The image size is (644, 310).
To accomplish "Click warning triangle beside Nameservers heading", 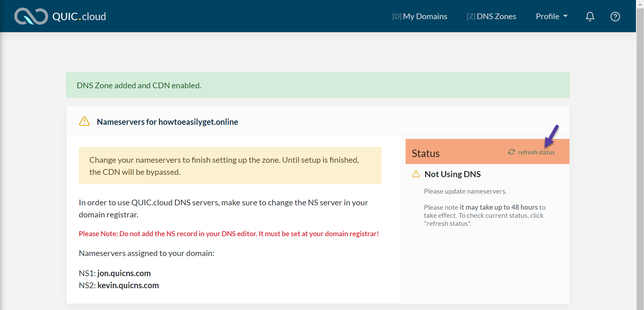I will click(84, 121).
